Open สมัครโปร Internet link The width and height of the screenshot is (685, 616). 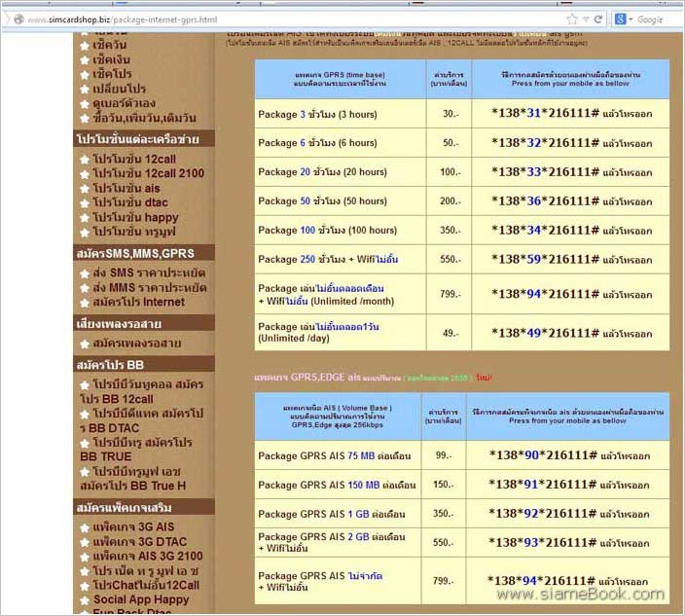tap(138, 302)
